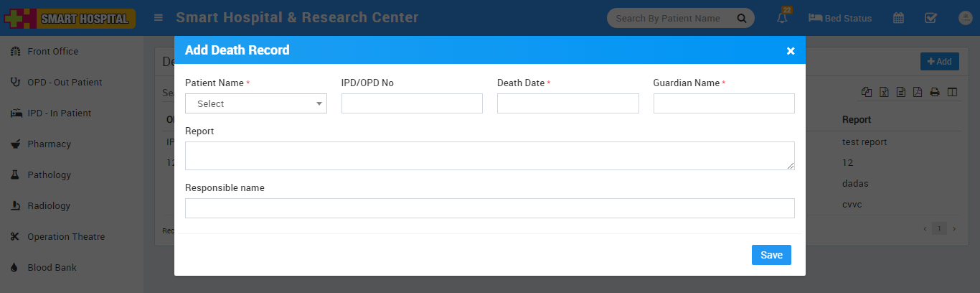Export table using the PDF icon

(918, 92)
